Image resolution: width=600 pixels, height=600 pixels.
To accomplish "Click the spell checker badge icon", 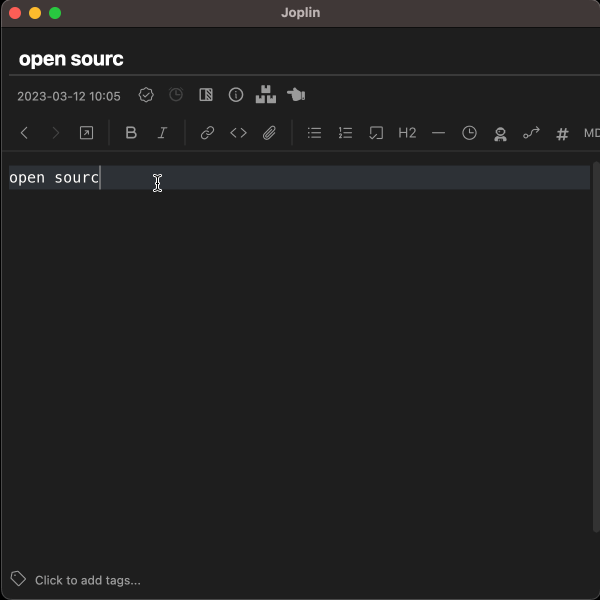I will (x=146, y=95).
